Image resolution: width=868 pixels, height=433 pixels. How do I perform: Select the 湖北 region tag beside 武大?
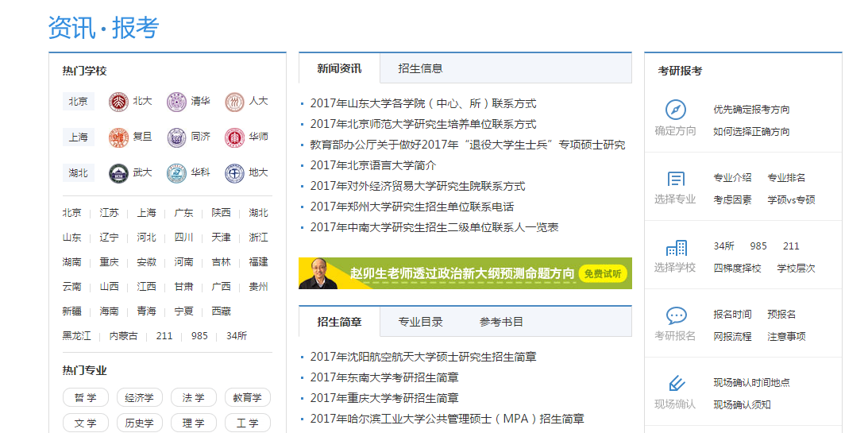[79, 172]
